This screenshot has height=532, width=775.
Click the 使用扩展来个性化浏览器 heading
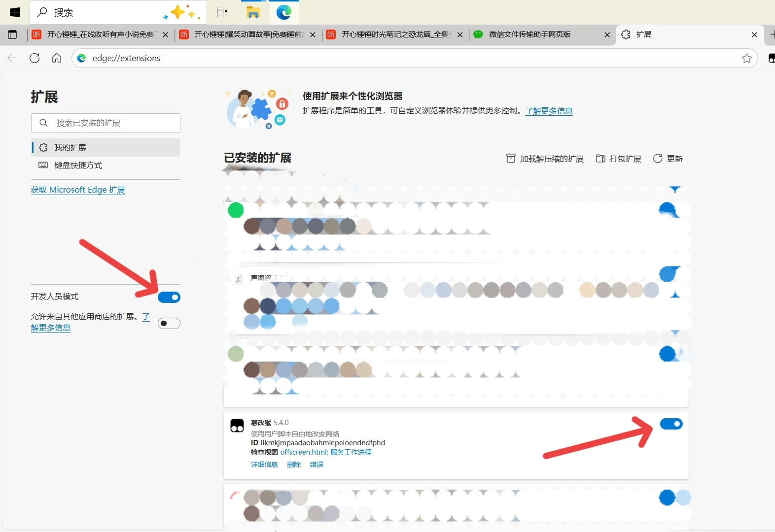coord(352,96)
